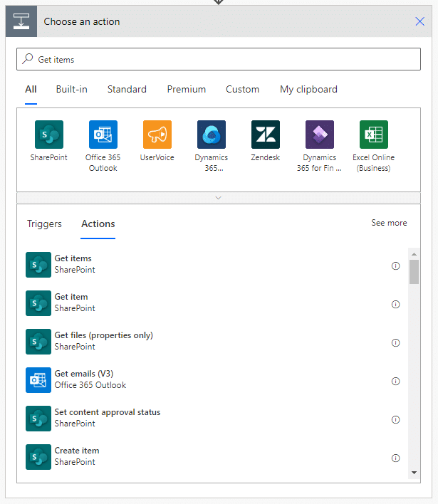Open the Premium connectors tab
The width and height of the screenshot is (438, 504).
186,90
